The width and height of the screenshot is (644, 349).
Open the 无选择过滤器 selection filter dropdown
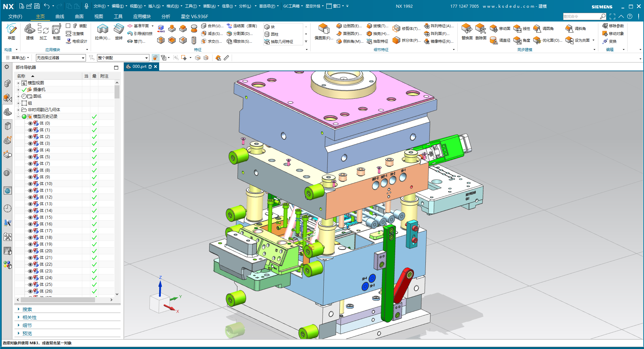(x=61, y=58)
